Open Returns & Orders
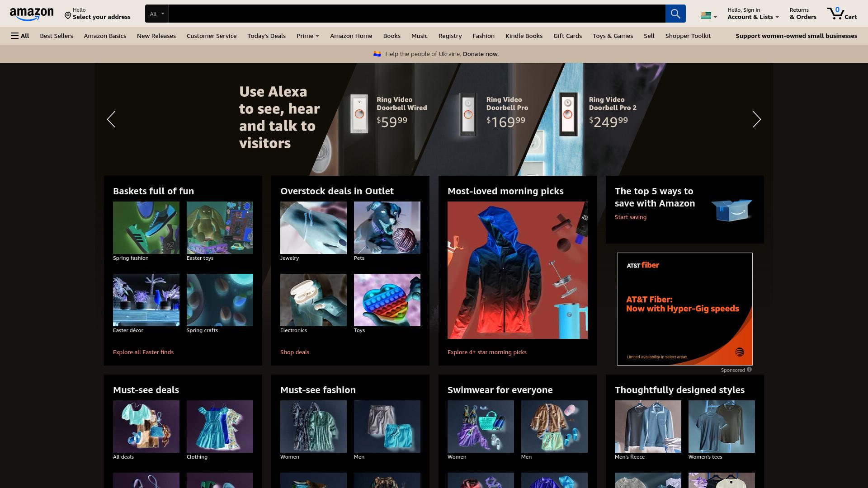Image resolution: width=868 pixels, height=488 pixels. pos(803,14)
